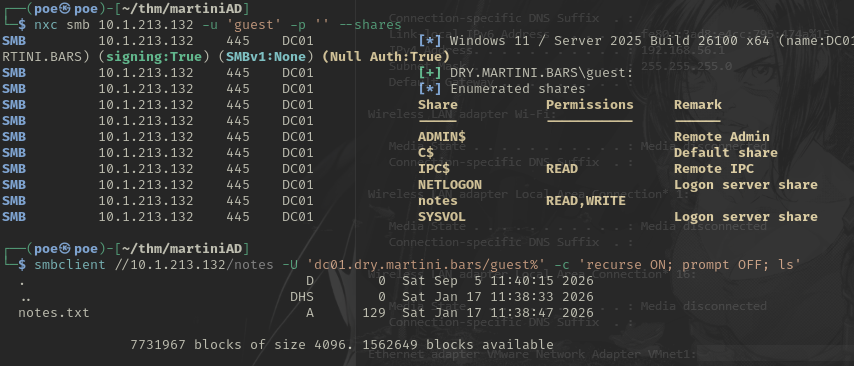The image size is (854, 366).
Task: Select the 'notes.txt' file name
Action: click(x=54, y=313)
